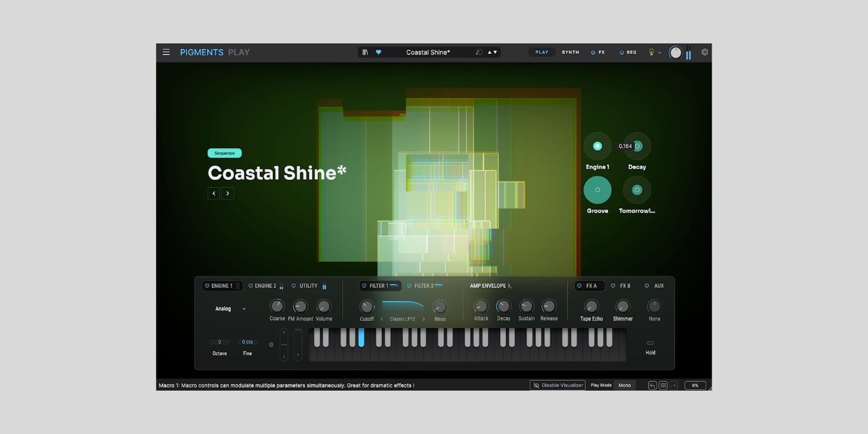Toggle FX A power button

tap(579, 286)
